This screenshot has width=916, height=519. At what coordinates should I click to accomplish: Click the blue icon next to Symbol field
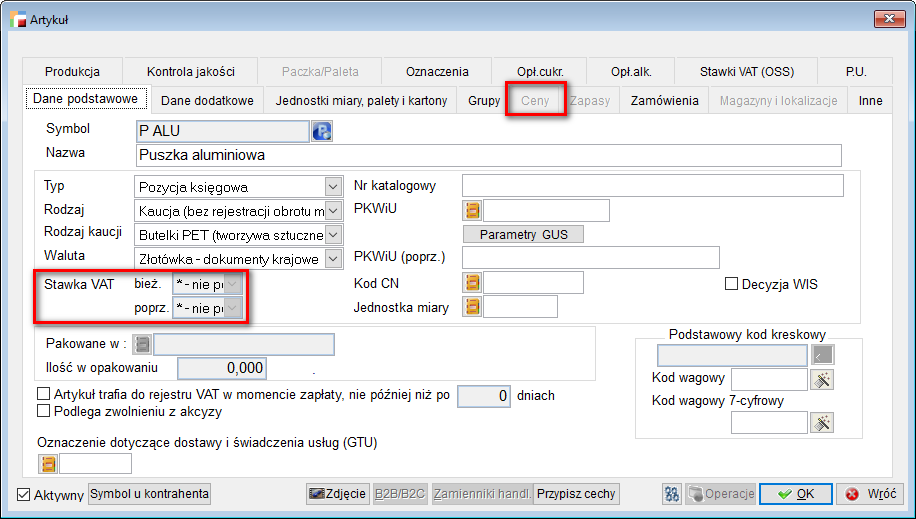click(x=322, y=131)
